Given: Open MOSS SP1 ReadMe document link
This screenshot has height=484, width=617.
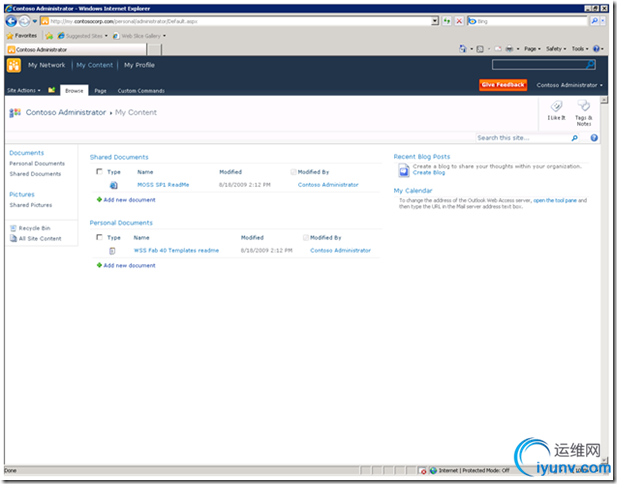Looking at the screenshot, I should 163,185.
